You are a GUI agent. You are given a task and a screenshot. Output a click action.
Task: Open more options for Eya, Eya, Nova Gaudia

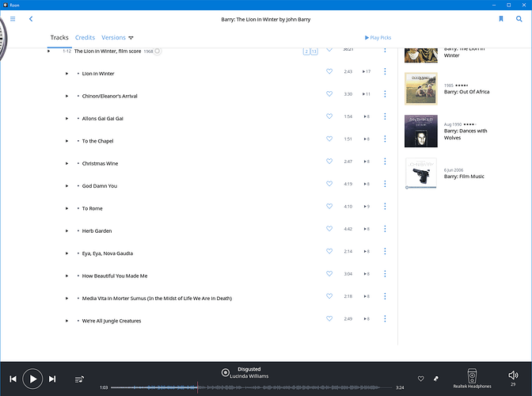coord(385,251)
